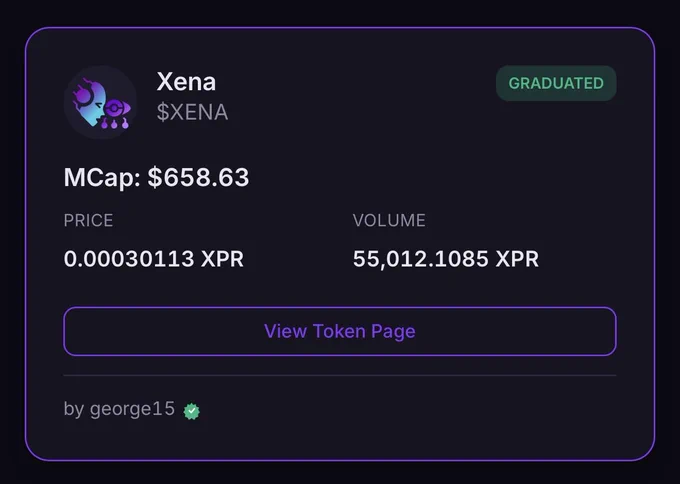Click the word "by" before george15
The width and height of the screenshot is (680, 484).
pos(74,409)
